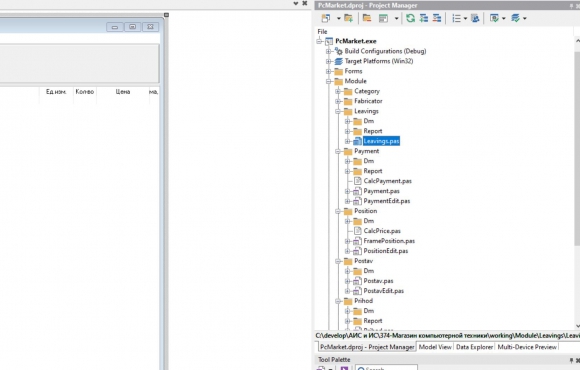This screenshot has width=580, height=370.
Task: Click the Build Groups pane icon
Action: click(475, 18)
